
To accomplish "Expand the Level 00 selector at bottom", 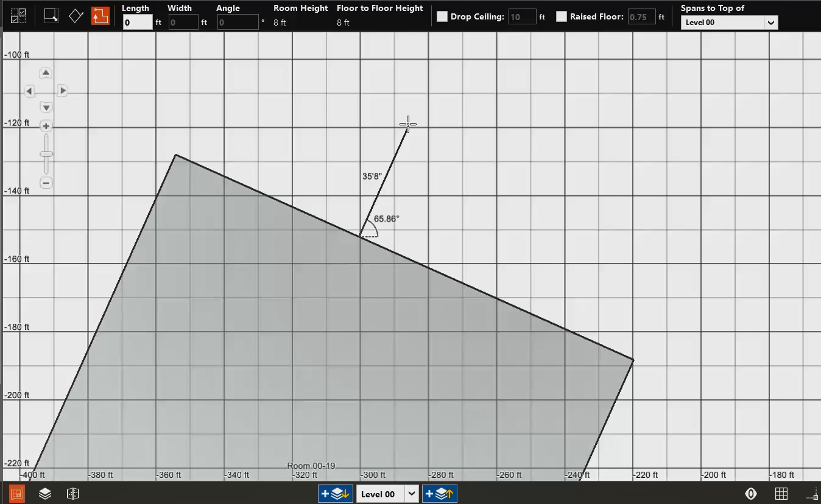I will pyautogui.click(x=412, y=494).
